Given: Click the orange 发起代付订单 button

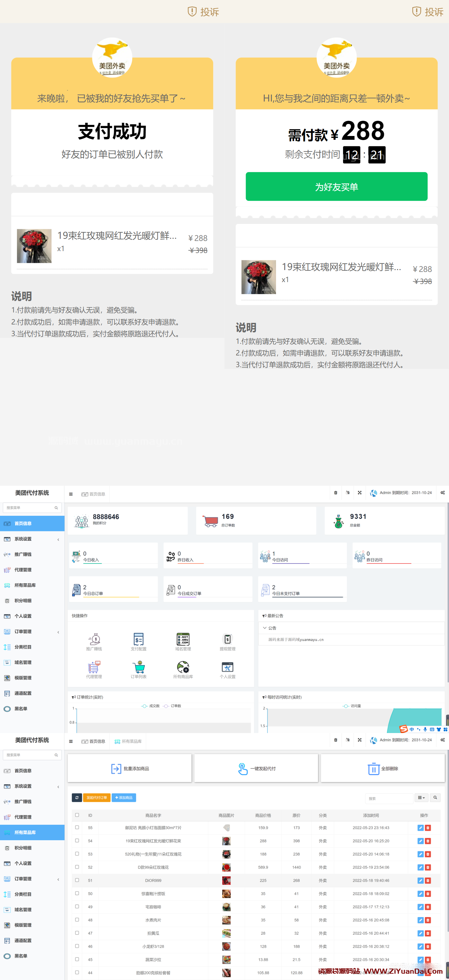Looking at the screenshot, I should (97, 798).
